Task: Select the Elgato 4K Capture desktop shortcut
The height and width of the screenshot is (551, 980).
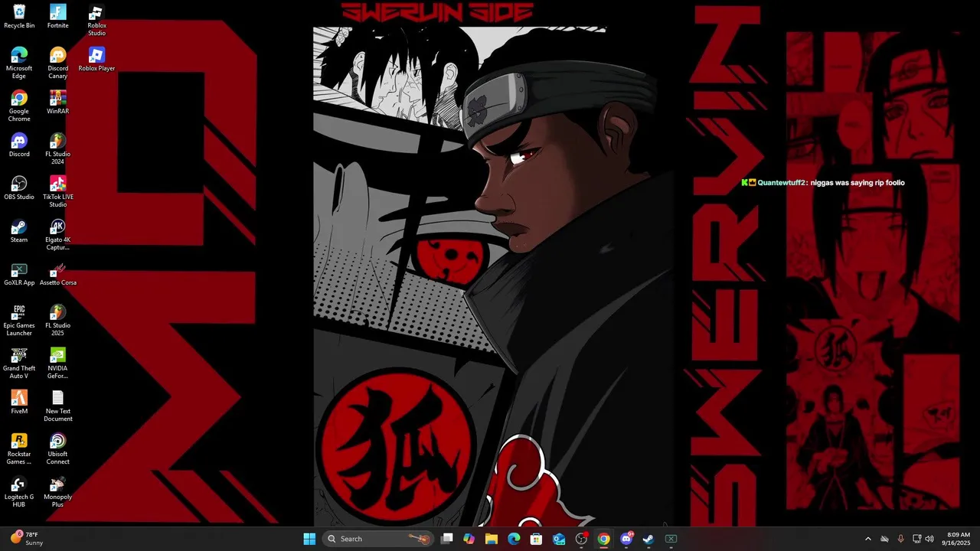Action: [x=57, y=235]
